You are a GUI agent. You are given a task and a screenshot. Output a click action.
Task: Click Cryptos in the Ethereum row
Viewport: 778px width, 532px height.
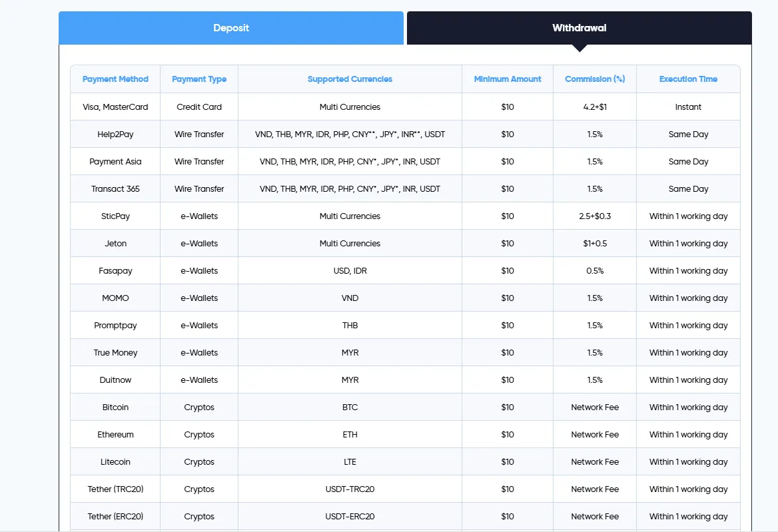point(199,434)
